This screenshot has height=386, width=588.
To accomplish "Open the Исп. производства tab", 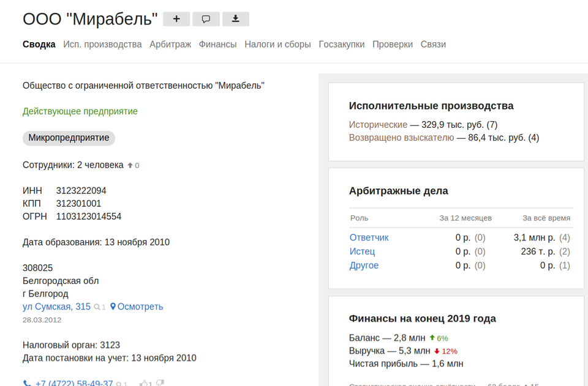I will [x=102, y=45].
